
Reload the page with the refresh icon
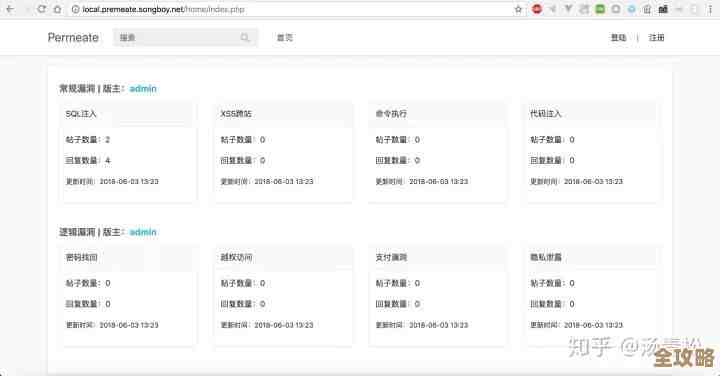pos(41,9)
